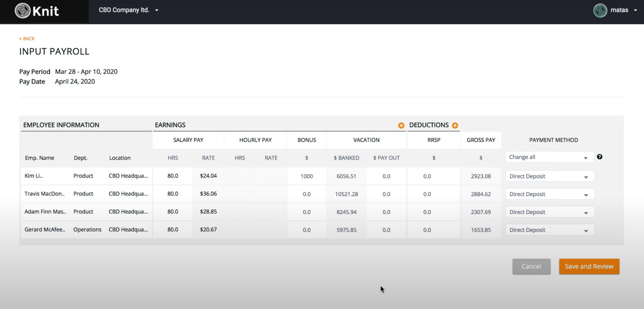Add a new earnings column with plus icon
Viewport: 644px width, 309px height.
(401, 125)
